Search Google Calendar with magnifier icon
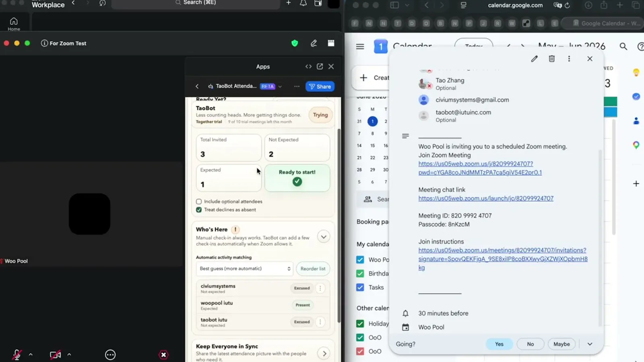644x362 pixels. click(623, 47)
